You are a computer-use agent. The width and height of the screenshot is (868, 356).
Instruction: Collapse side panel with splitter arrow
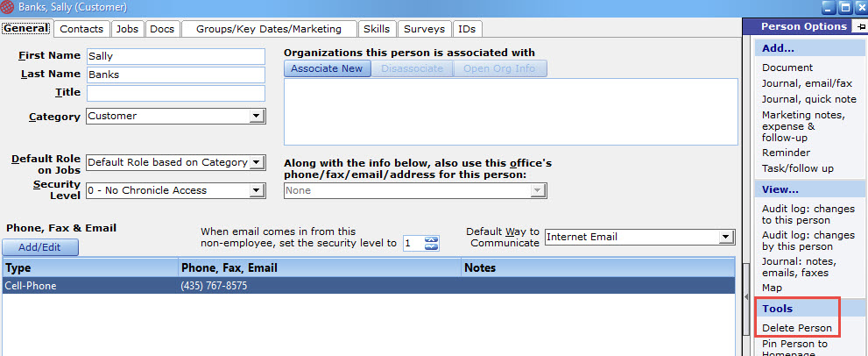747,297
